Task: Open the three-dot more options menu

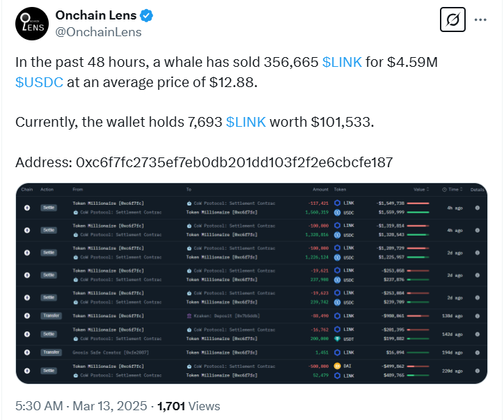Action: (480, 20)
